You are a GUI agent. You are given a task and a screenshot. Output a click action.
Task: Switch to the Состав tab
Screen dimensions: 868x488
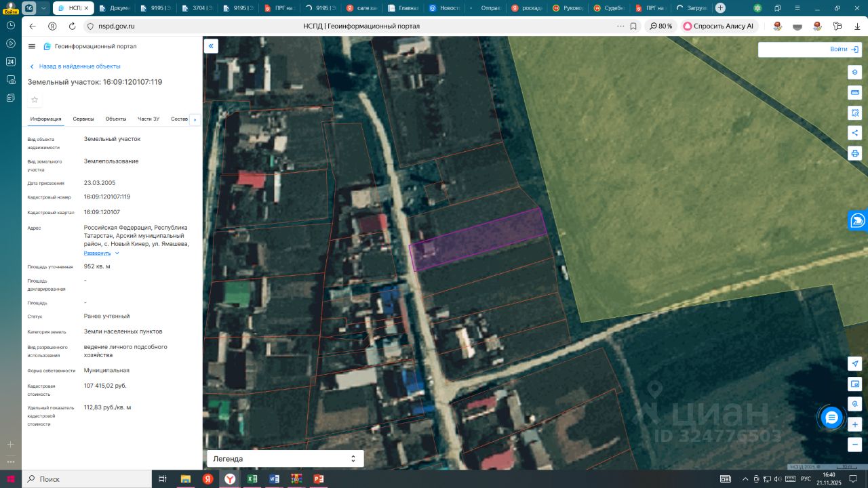click(180, 119)
